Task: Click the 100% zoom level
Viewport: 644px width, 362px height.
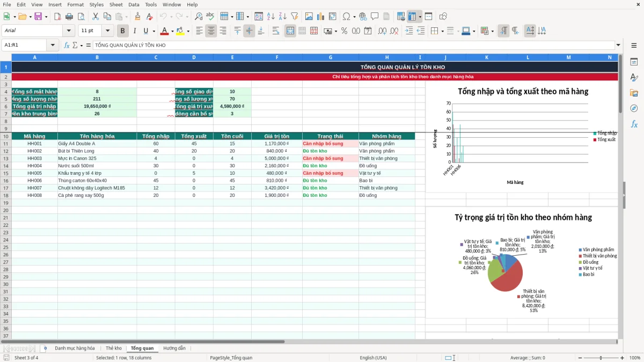Action: click(x=635, y=358)
